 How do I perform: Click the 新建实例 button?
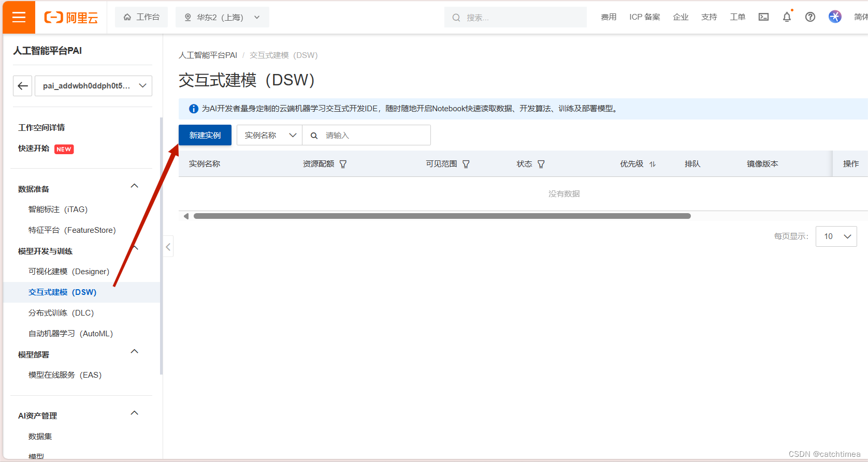click(205, 135)
